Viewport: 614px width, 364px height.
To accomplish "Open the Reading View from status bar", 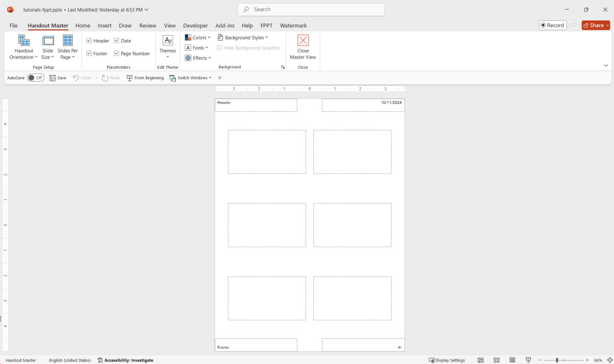I will (512, 360).
